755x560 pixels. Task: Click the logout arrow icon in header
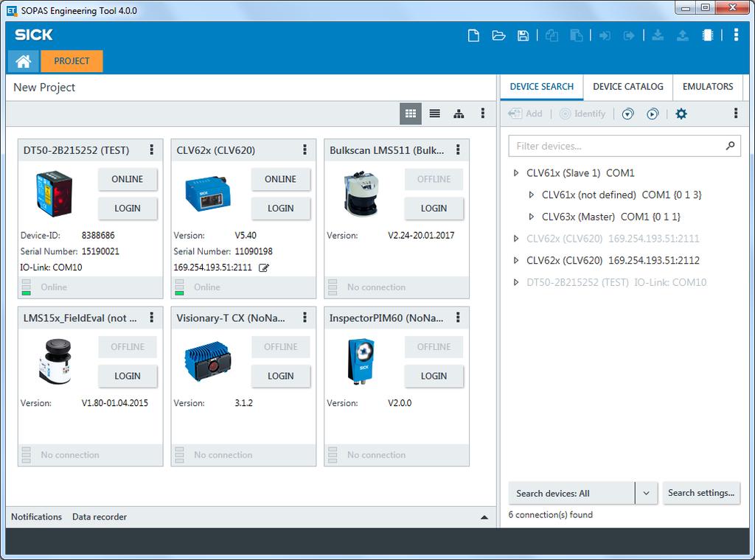pos(629,35)
